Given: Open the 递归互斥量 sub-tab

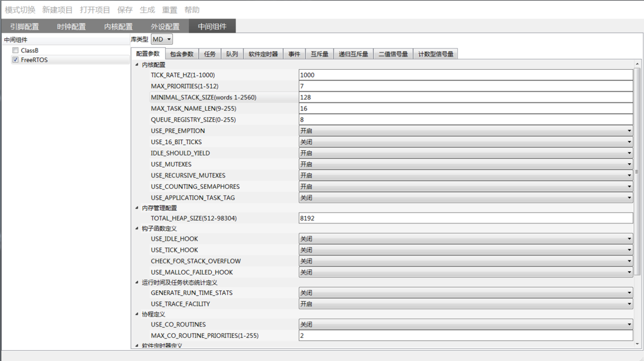Looking at the screenshot, I should [x=354, y=54].
